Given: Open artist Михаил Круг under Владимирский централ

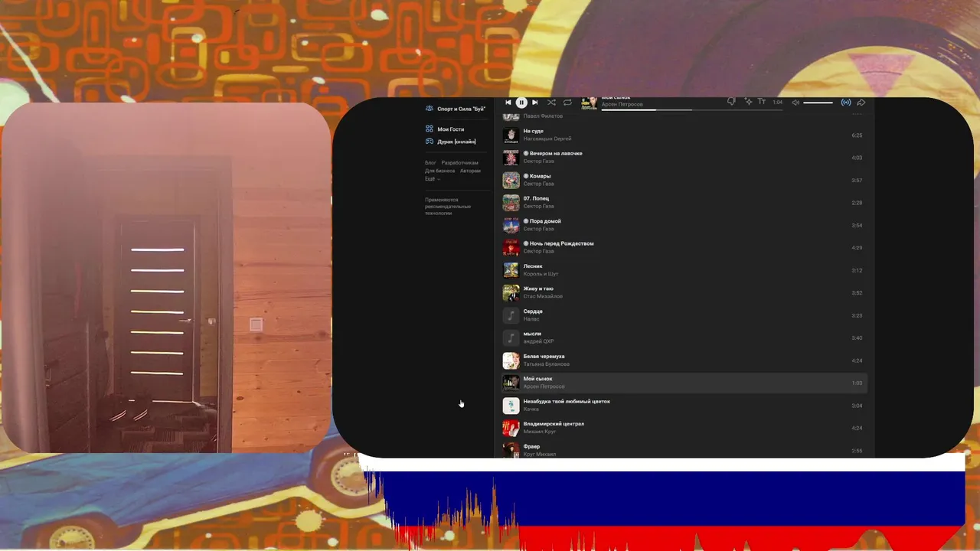Looking at the screenshot, I should (540, 432).
